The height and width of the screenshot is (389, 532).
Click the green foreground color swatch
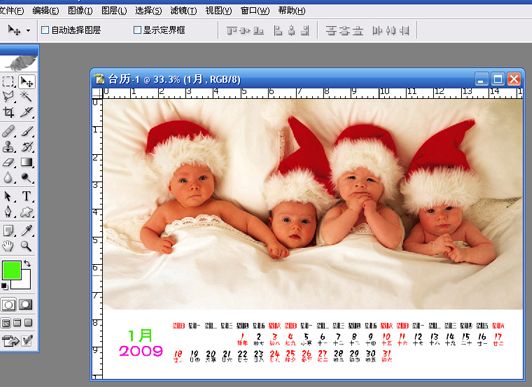point(12,270)
